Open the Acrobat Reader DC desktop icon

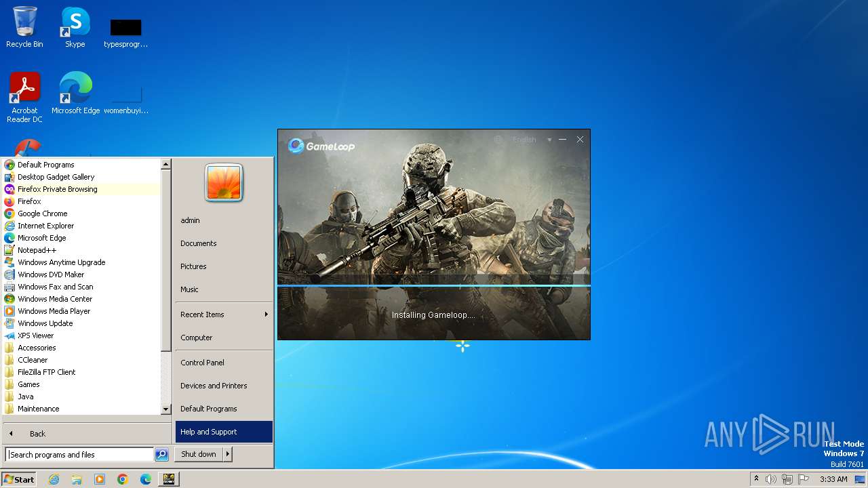point(24,97)
